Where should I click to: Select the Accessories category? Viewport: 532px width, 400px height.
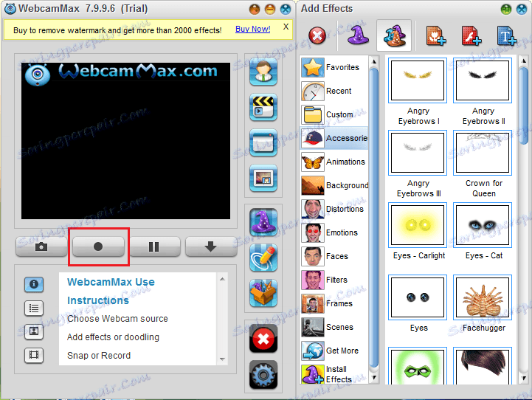tap(334, 138)
